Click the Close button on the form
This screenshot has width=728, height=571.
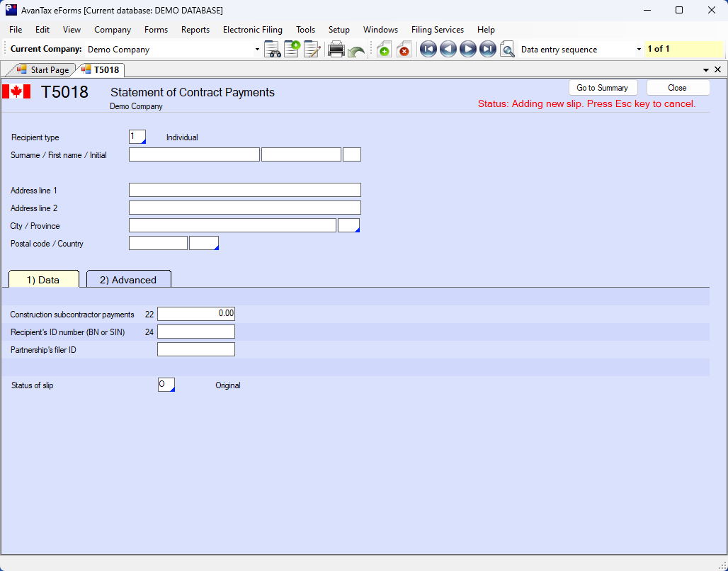click(676, 88)
